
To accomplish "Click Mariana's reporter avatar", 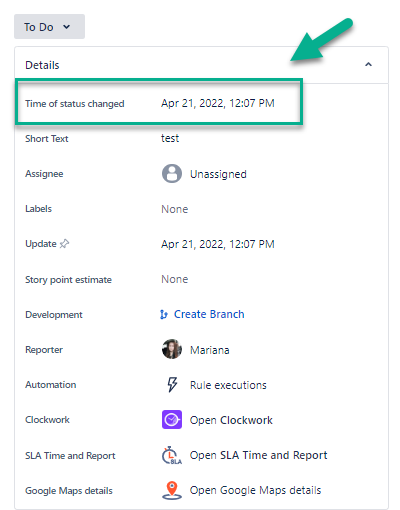I will [172, 349].
